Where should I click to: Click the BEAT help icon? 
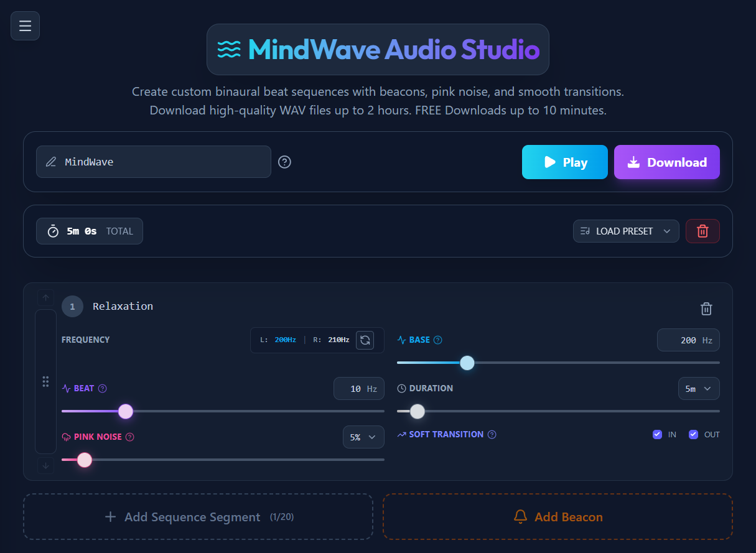click(x=103, y=389)
